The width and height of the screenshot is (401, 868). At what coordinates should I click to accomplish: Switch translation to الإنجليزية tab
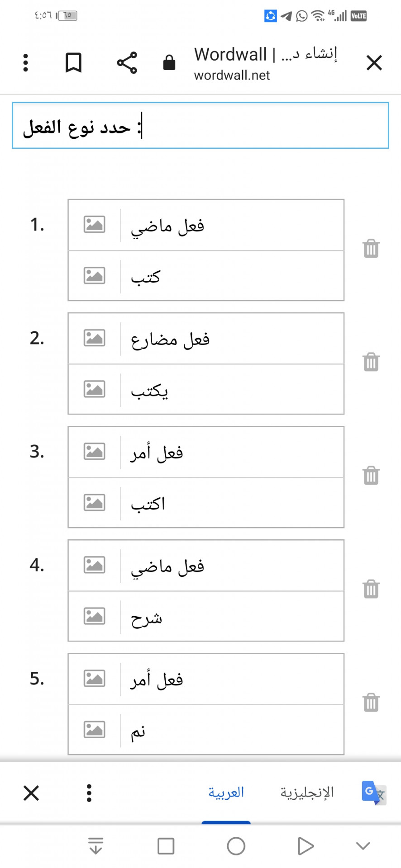coord(307,792)
